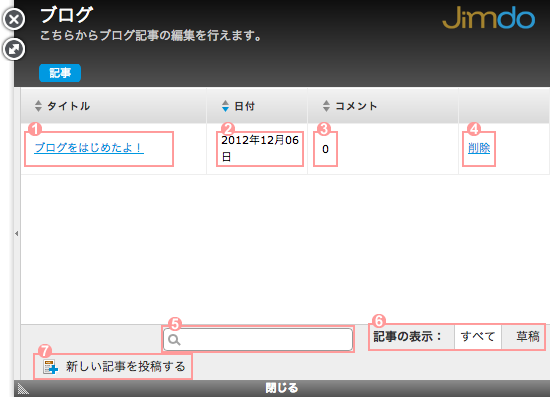Focus the article search field
The image size is (550, 397).
tap(258, 339)
